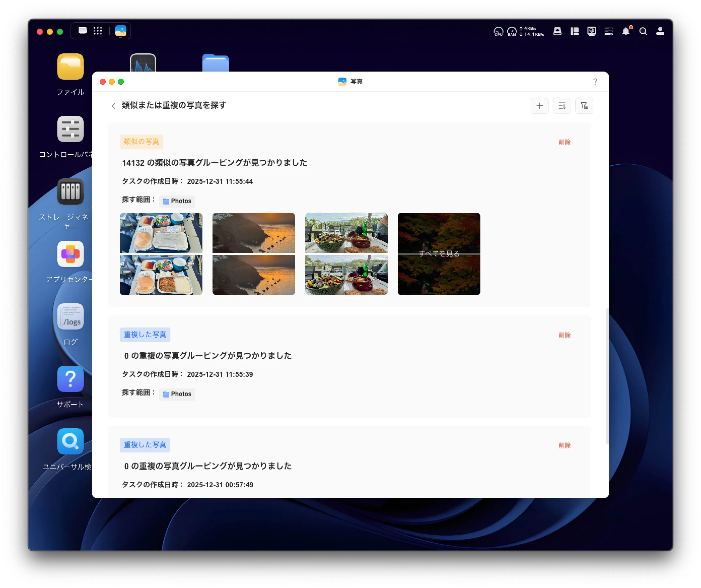Image resolution: width=701 pixels, height=588 pixels.
Task: Add a new task with the plus icon
Action: click(539, 106)
